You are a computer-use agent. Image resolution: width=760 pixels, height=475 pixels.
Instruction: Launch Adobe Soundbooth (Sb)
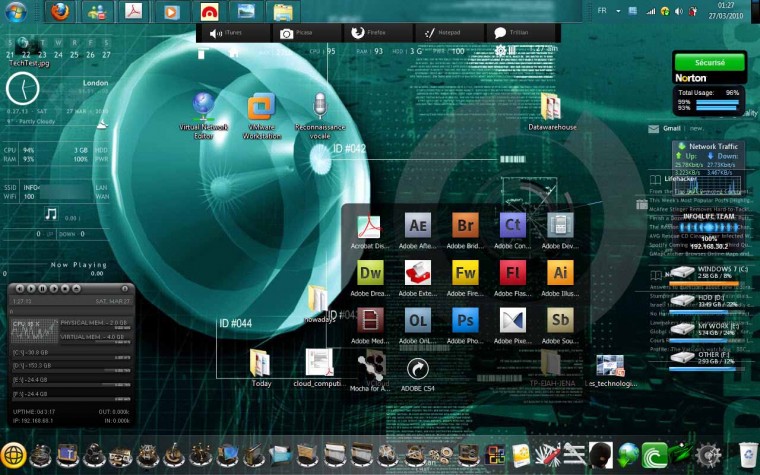[560, 320]
